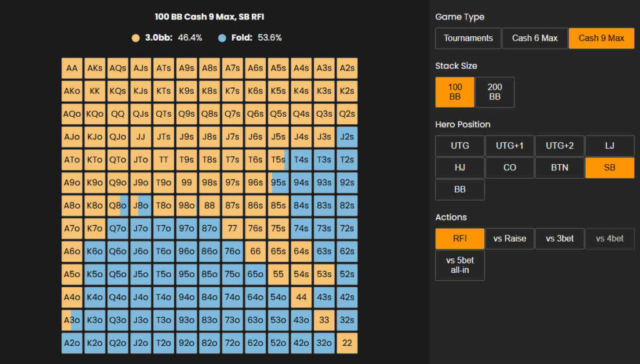Click the orange 3.0bb legend dot
Screen dimensions: 640x364
(136, 38)
